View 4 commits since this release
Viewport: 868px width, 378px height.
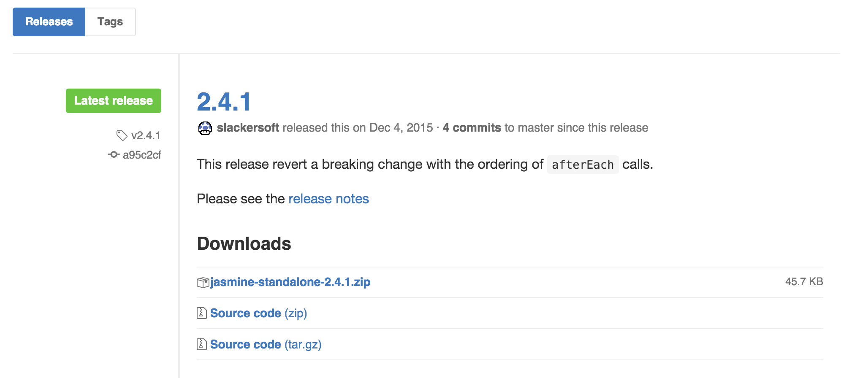tap(472, 128)
